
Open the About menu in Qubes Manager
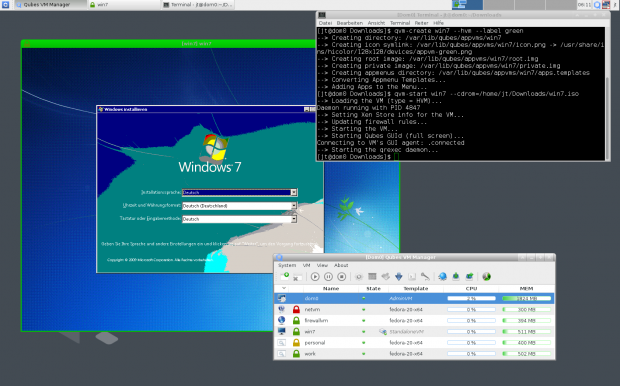pyautogui.click(x=341, y=265)
